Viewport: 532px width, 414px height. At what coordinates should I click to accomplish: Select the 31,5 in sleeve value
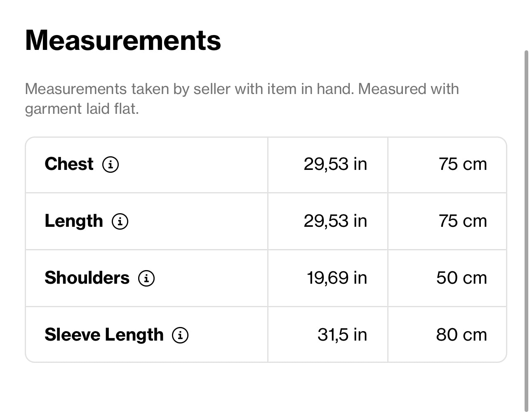coord(342,335)
